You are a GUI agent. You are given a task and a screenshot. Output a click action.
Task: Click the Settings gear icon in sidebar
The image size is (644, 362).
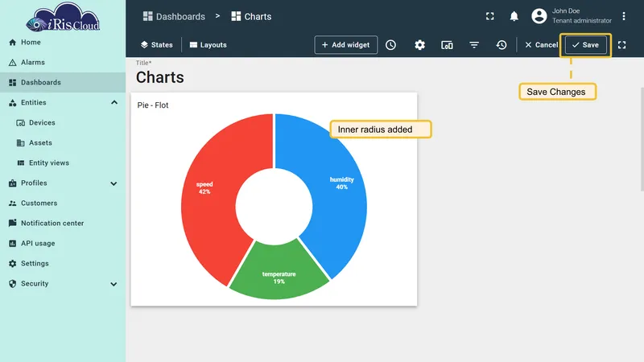(x=12, y=264)
